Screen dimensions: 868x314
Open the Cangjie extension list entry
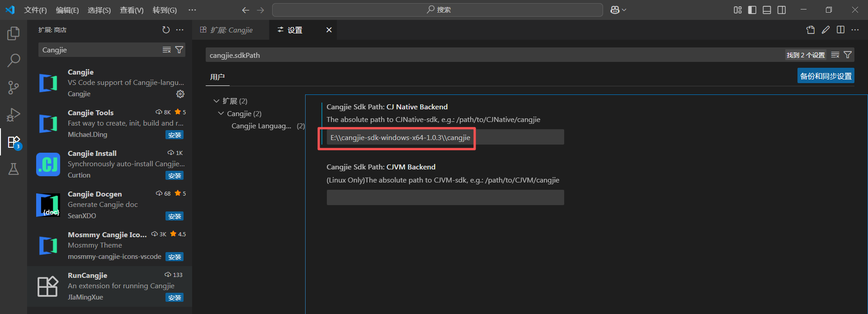[x=110, y=83]
